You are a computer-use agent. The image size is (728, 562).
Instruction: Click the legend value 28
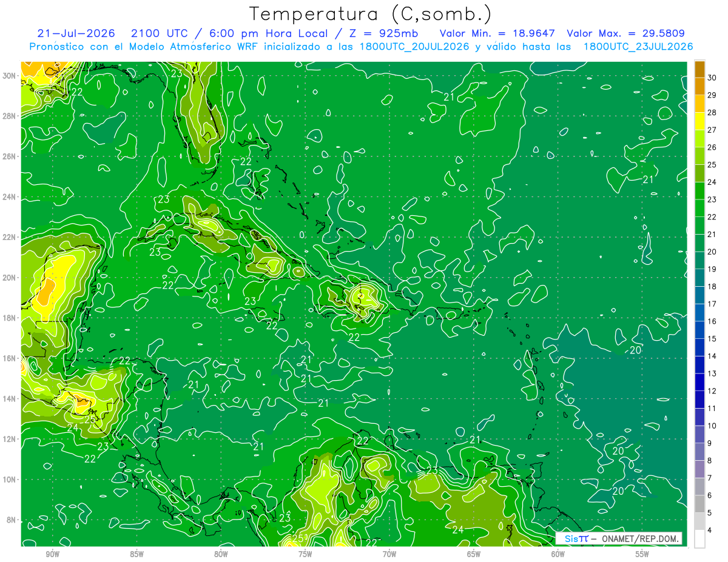tap(712, 112)
